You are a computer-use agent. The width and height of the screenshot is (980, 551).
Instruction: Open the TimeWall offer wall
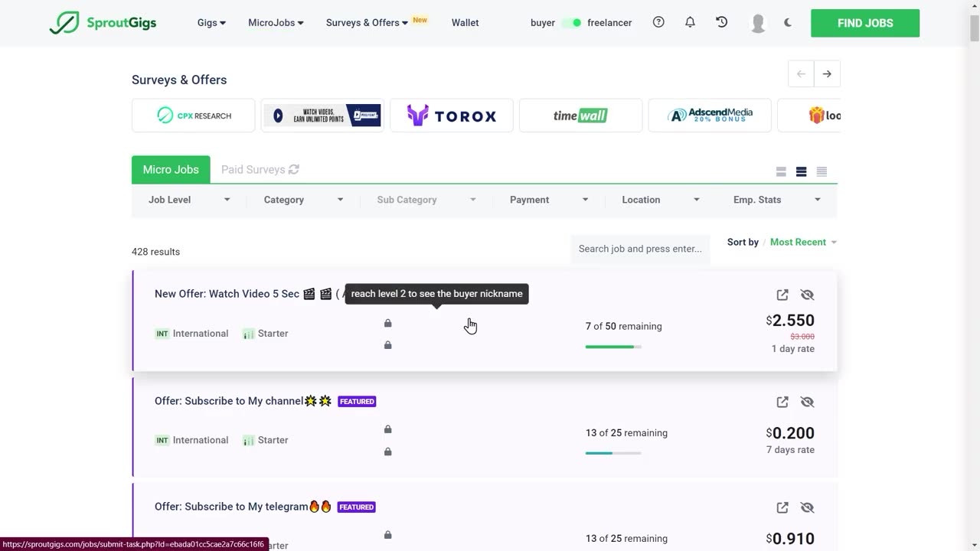click(580, 116)
